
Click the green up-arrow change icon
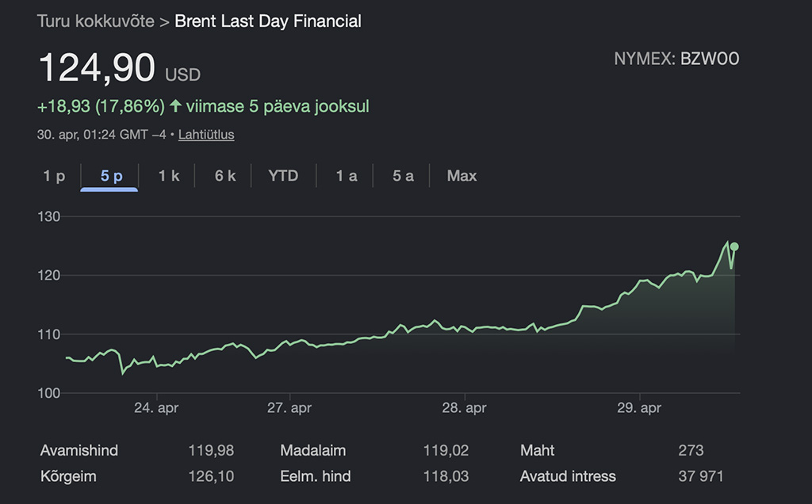point(175,106)
